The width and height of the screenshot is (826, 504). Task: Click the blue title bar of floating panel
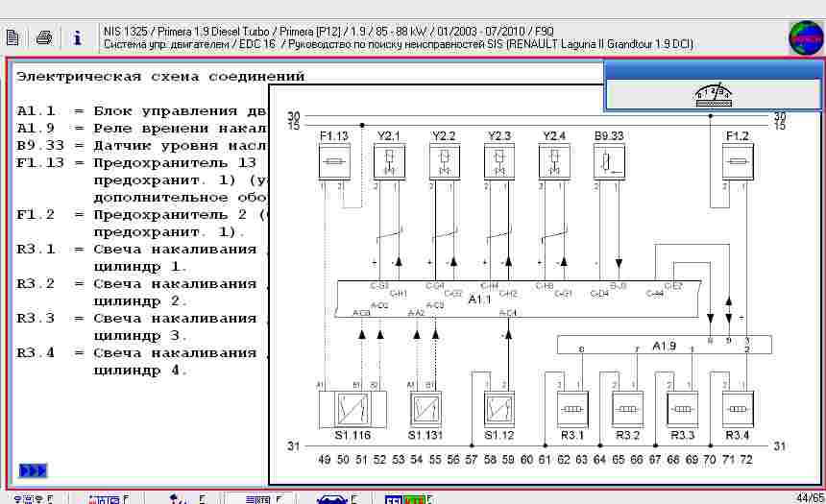[x=713, y=69]
